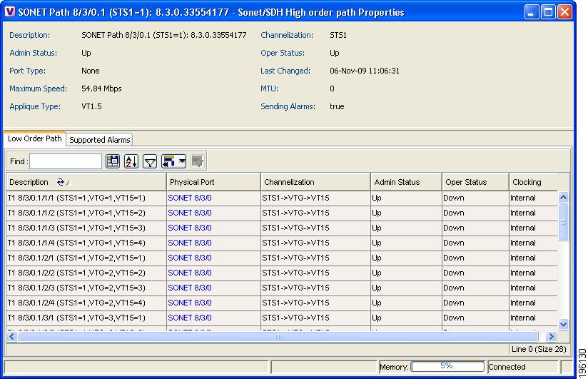
Task: Minimize the SONET Path properties window
Action: tap(531, 12)
